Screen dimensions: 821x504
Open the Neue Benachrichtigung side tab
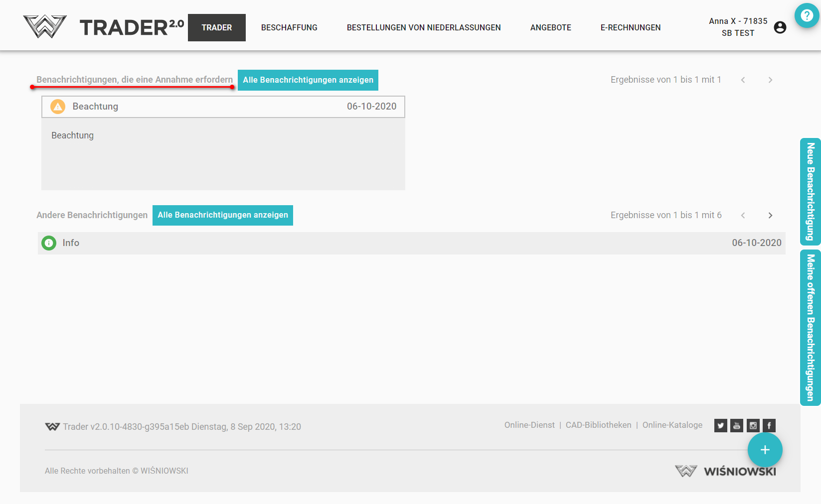[x=810, y=192]
